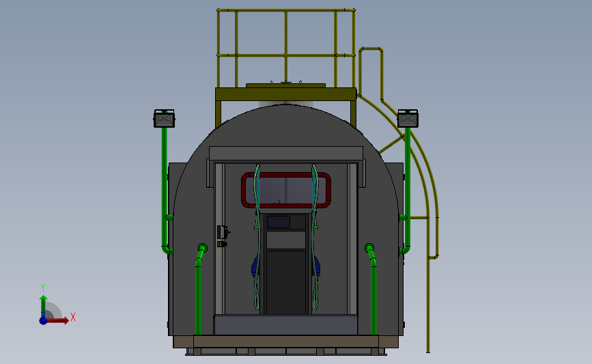This screenshot has width=592, height=364.
Task: Select the left dispenser hose
Action: (257, 238)
